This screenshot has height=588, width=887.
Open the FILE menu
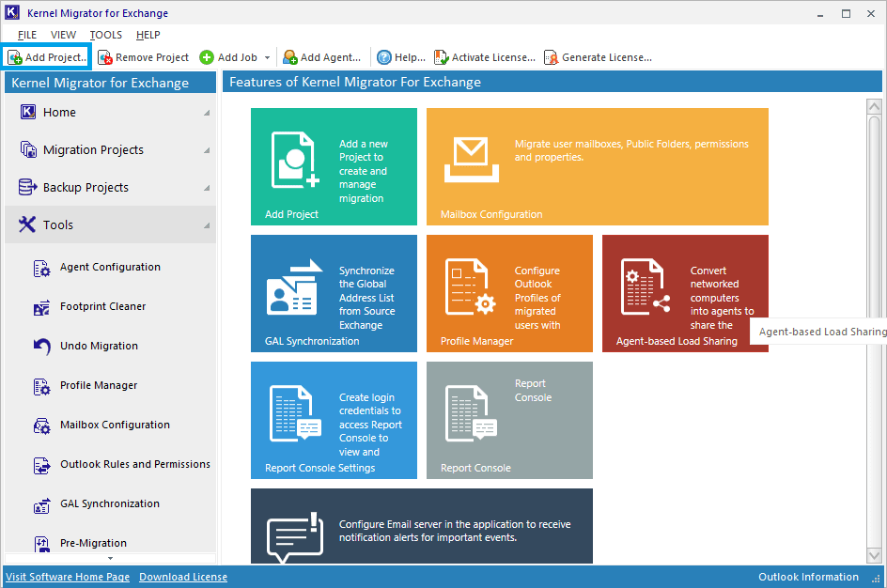[x=27, y=35]
